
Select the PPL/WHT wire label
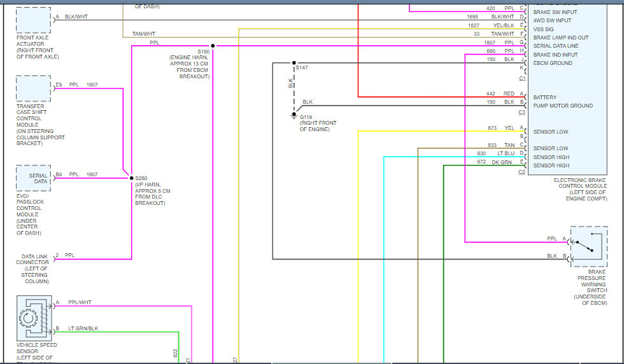click(80, 303)
